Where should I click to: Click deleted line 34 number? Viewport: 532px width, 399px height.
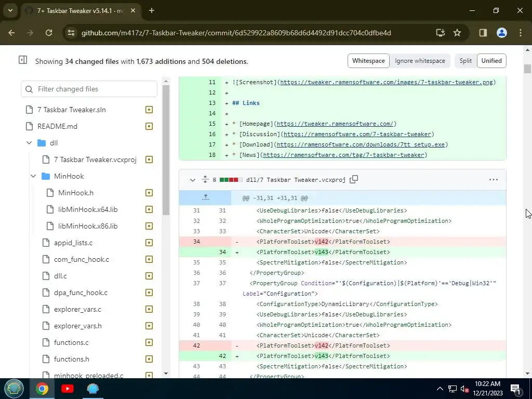[196, 242]
